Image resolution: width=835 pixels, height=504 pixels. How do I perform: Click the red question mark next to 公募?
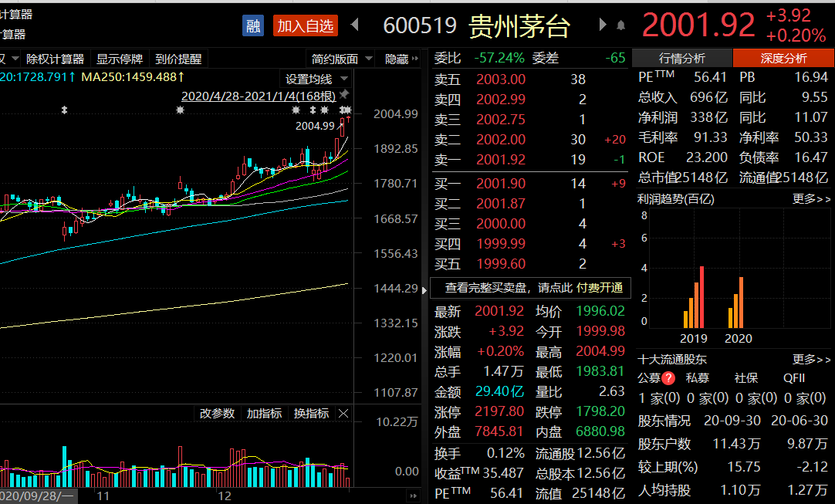tap(668, 378)
